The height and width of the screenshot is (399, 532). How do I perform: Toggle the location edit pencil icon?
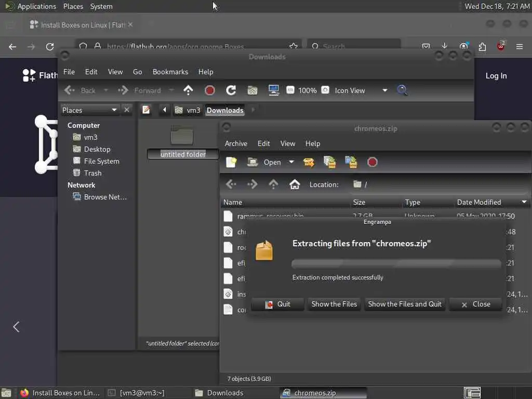[146, 110]
